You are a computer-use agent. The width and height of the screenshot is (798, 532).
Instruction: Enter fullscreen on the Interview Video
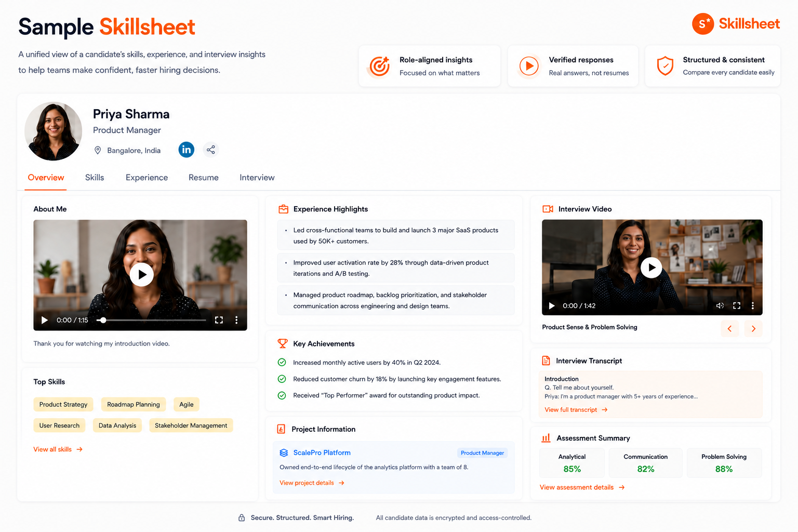pyautogui.click(x=737, y=305)
